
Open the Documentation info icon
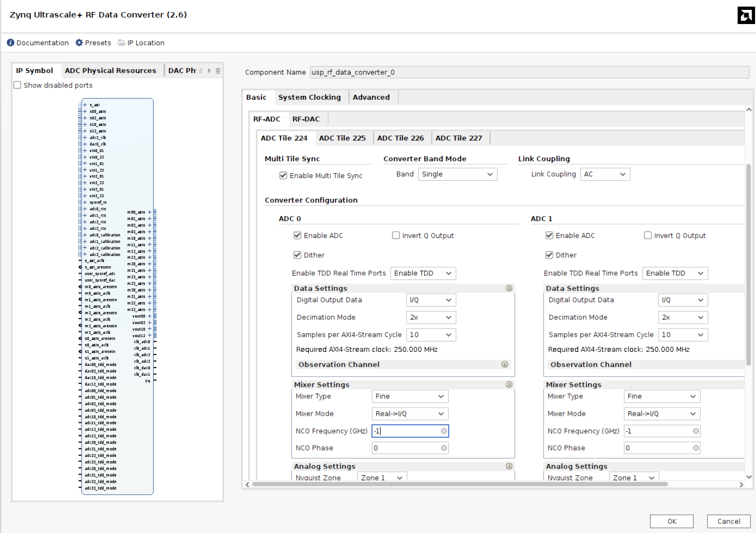(9, 43)
